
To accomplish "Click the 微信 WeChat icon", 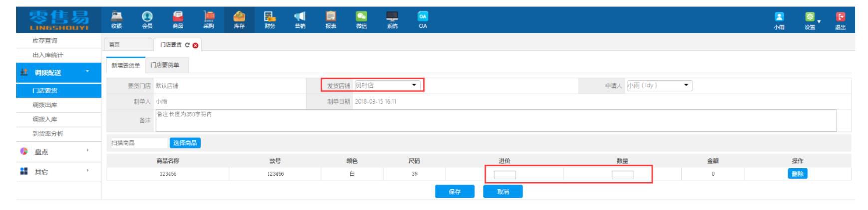I will (361, 20).
